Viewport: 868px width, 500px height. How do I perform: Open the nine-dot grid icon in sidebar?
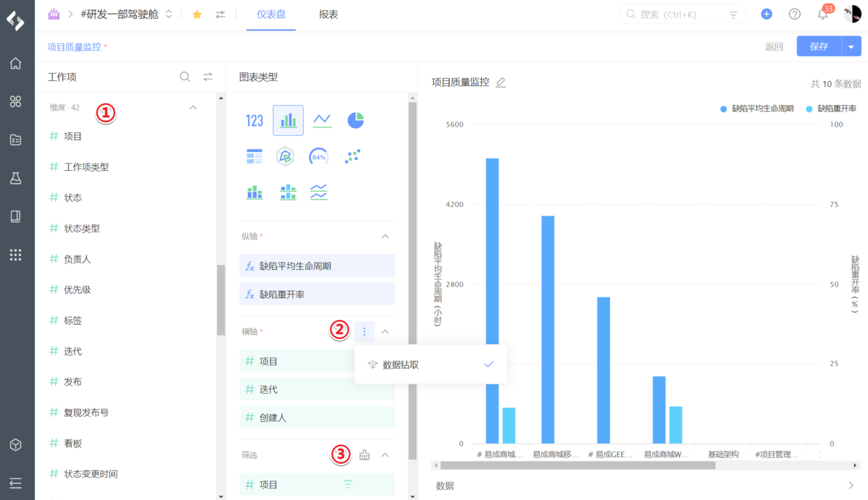[16, 255]
